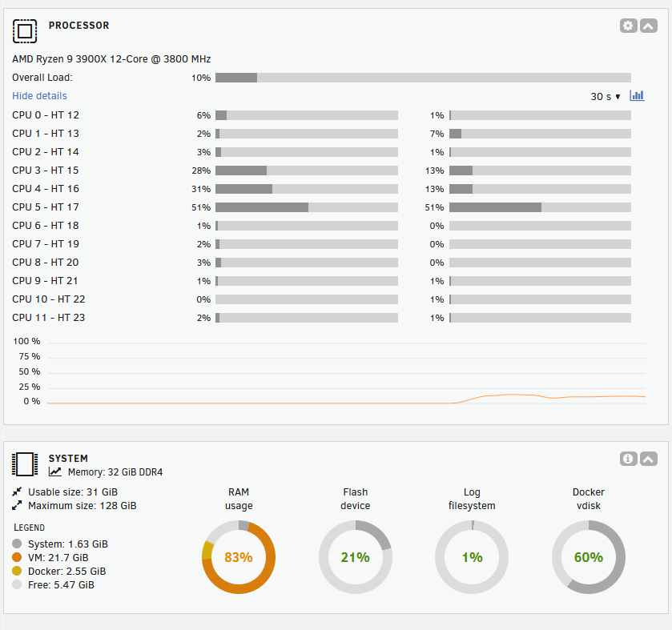Click the CPU 5 load bar at 51%
Viewport: 672px width, 630px height.
click(x=307, y=207)
